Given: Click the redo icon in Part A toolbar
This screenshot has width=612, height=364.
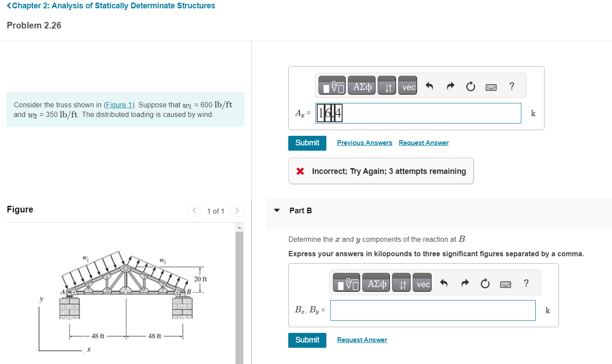Looking at the screenshot, I should coord(450,85).
